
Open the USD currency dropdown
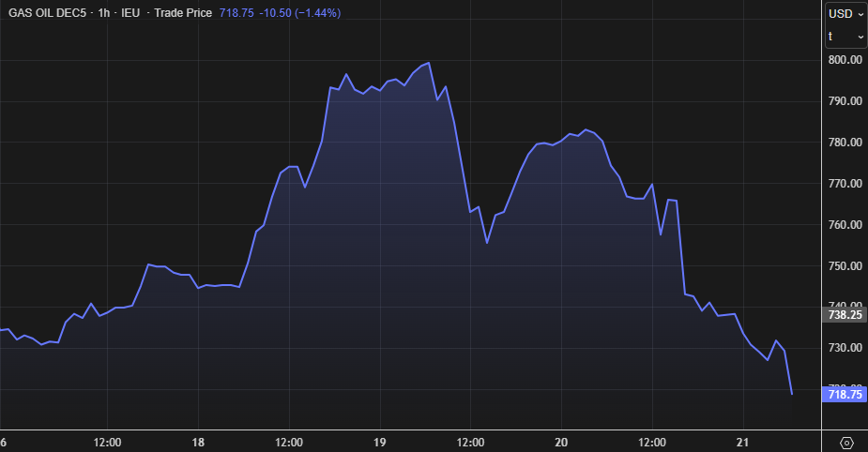click(x=845, y=14)
